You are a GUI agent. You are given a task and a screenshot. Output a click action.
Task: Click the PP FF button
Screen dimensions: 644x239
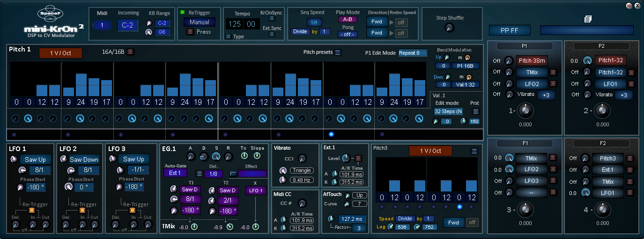click(510, 30)
